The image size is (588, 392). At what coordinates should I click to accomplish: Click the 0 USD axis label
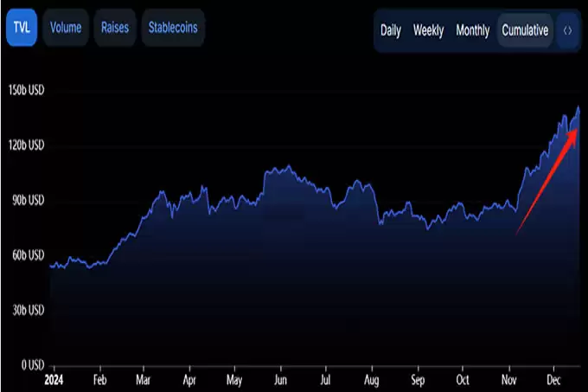tap(33, 364)
